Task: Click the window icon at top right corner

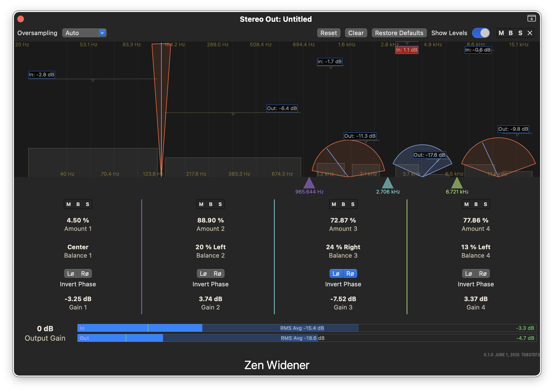Action: pyautogui.click(x=531, y=18)
